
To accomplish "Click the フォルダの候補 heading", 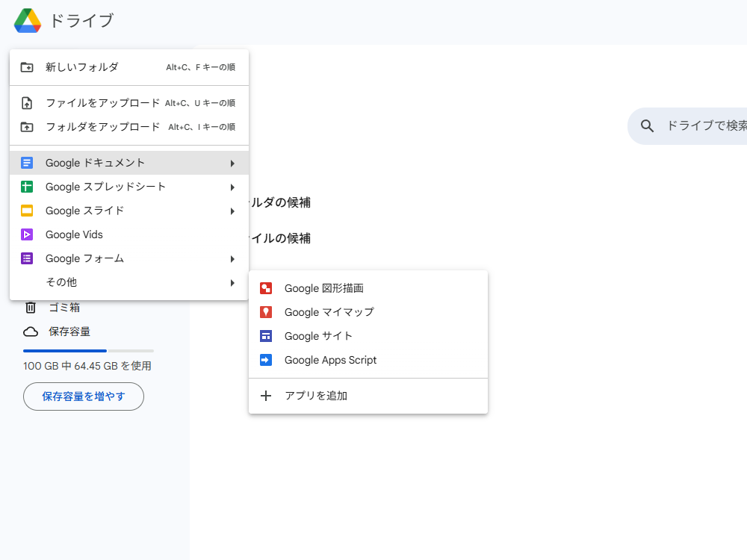I will tap(280, 202).
